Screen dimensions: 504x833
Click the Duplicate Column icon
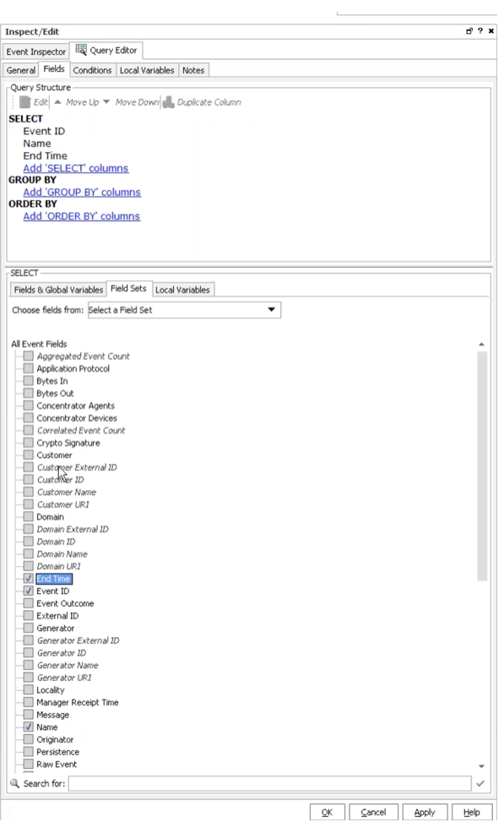click(168, 102)
